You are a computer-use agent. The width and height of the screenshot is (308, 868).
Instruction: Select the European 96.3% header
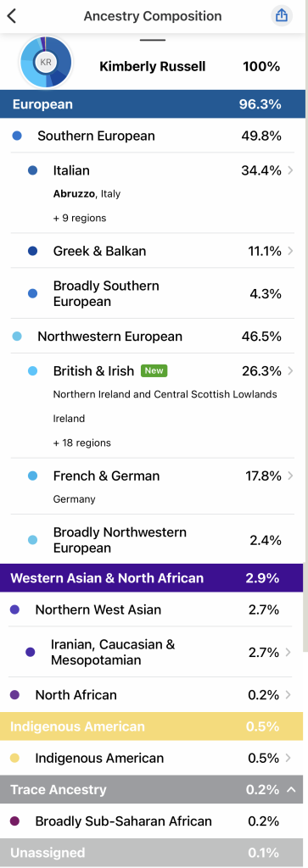153,104
